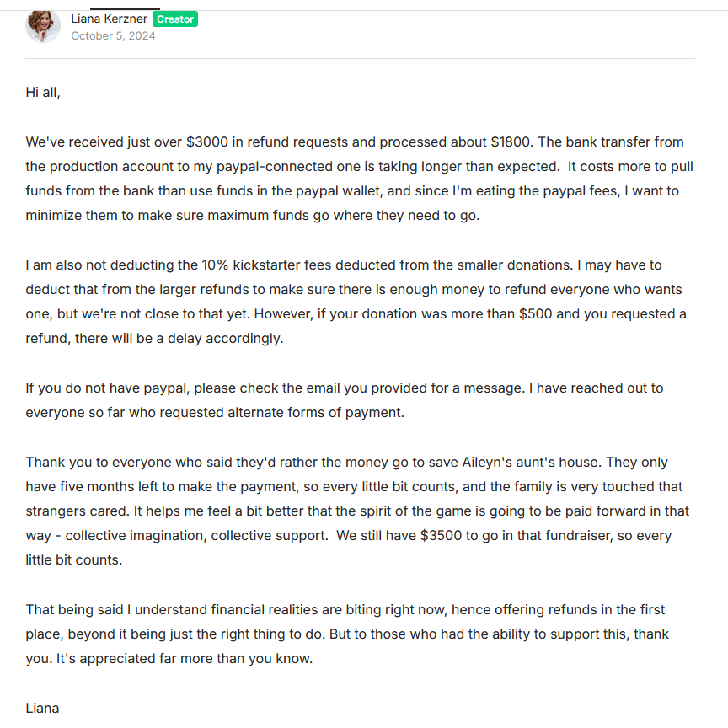This screenshot has height=728, width=728.
Task: Click Liana Kerzner's profile avatar
Action: tap(43, 26)
